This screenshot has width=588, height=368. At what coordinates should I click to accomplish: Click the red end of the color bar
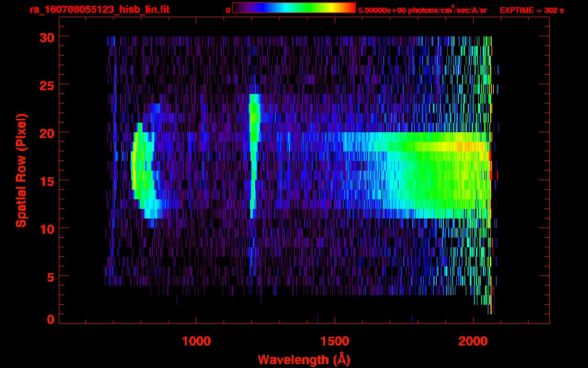point(350,8)
